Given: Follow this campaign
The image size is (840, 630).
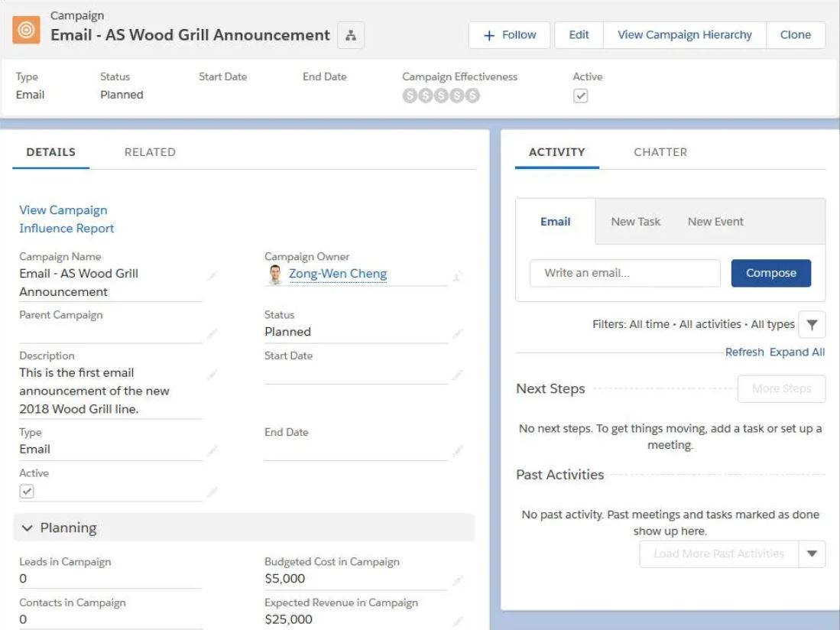Looking at the screenshot, I should click(509, 34).
